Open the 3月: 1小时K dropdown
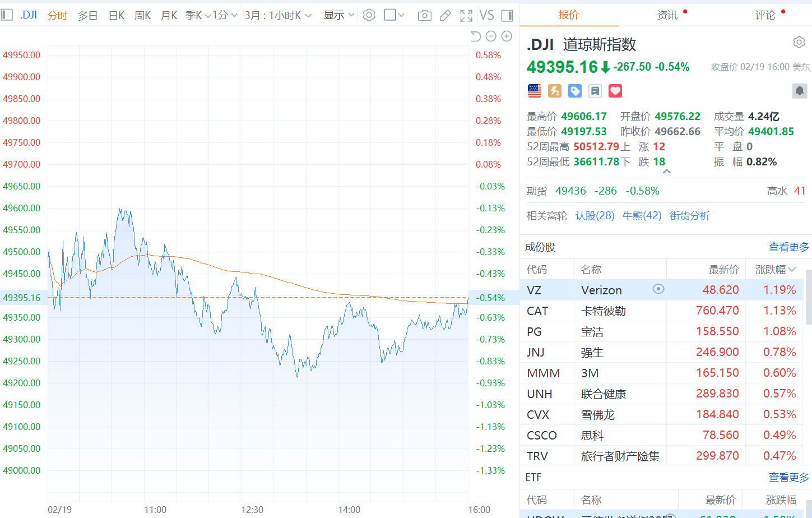The width and height of the screenshot is (812, 518). pos(277,15)
